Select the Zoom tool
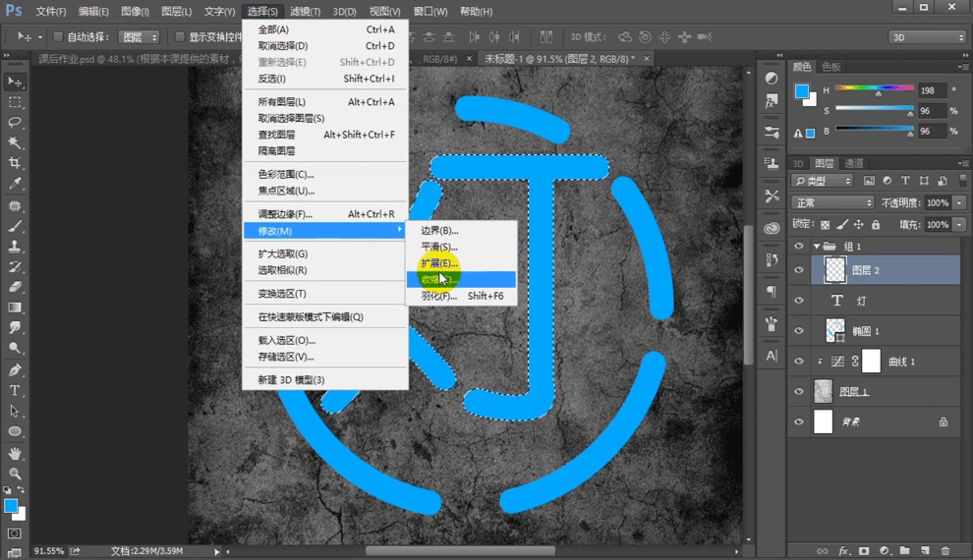Viewport: 973px width, 560px height. [15, 474]
